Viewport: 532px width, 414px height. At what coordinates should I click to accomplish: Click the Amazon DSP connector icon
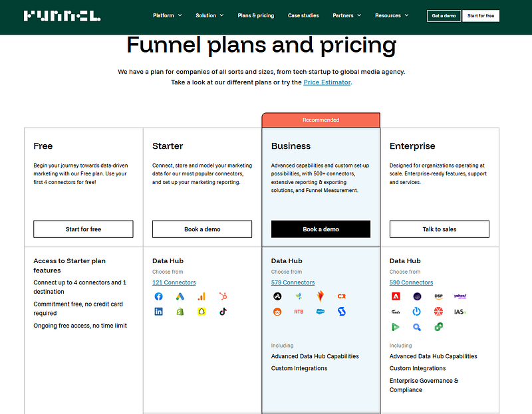coord(439,296)
